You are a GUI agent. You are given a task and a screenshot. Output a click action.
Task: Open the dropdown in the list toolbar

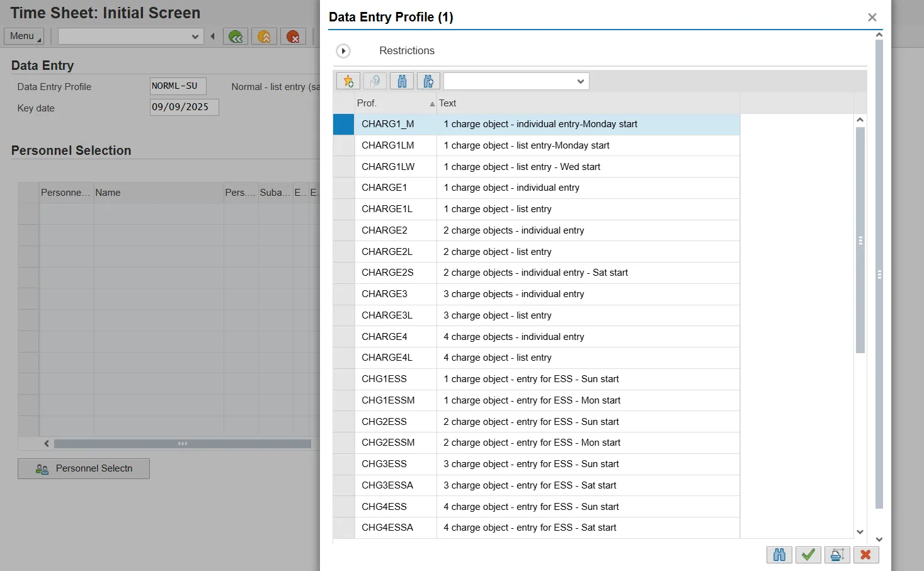(516, 81)
